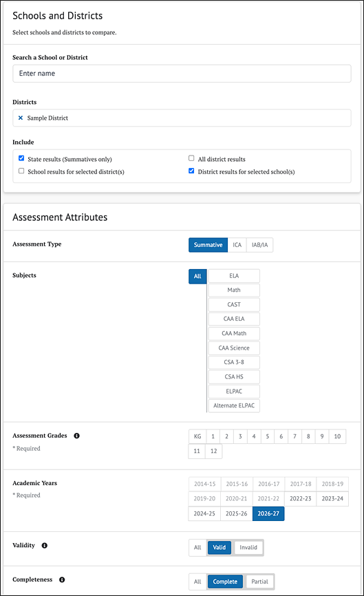This screenshot has height=596, width=364.
Task: Set Validity to Valid
Action: click(220, 548)
